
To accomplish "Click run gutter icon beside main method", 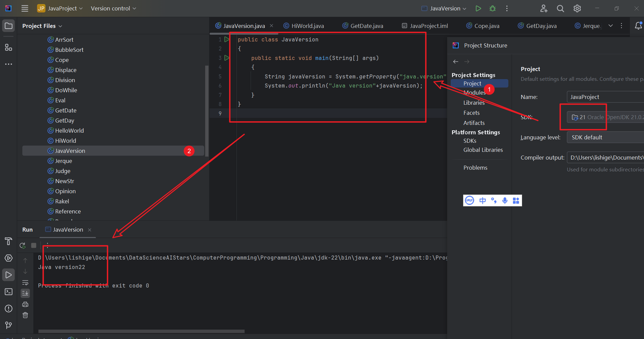I will click(227, 58).
